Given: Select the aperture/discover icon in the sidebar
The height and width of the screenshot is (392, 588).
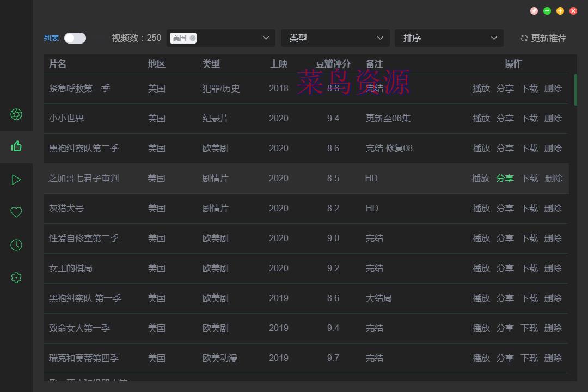Looking at the screenshot, I should 16,114.
